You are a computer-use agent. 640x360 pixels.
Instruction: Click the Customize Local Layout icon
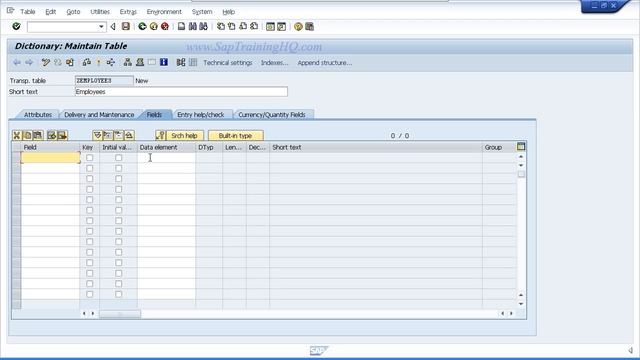310,27
